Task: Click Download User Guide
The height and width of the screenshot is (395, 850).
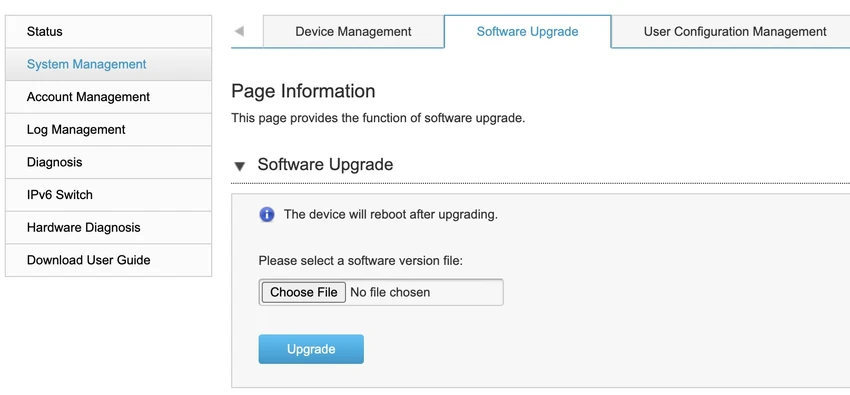Action: tap(108, 260)
